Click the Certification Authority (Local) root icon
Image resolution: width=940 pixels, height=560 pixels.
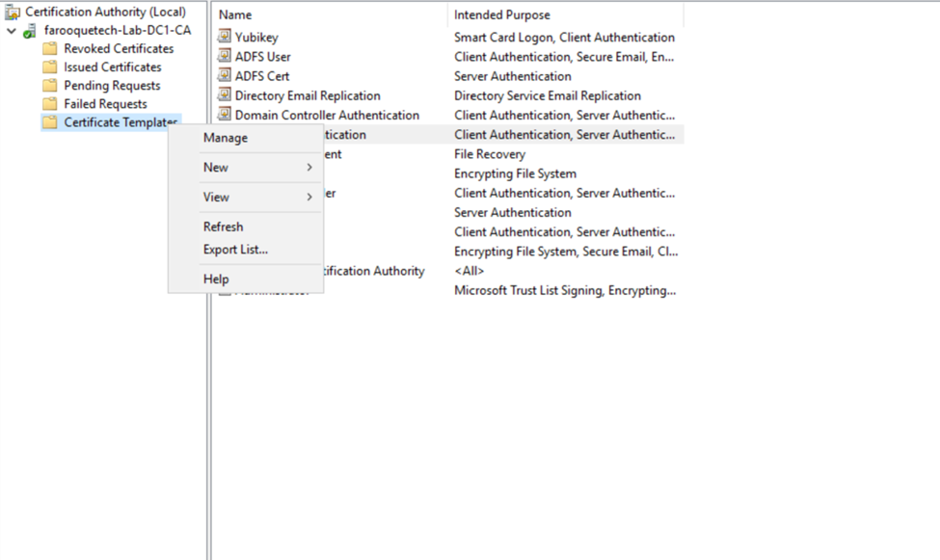[12, 12]
